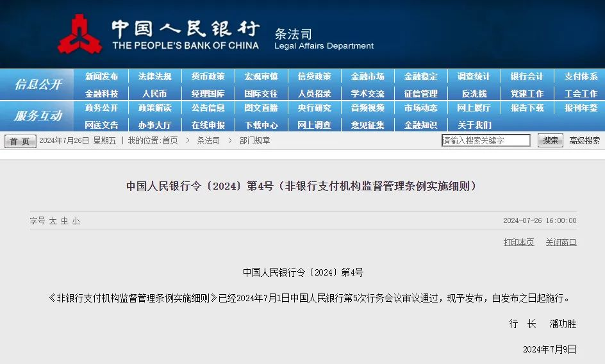Select 金融市场 in the navigation bar

368,76
